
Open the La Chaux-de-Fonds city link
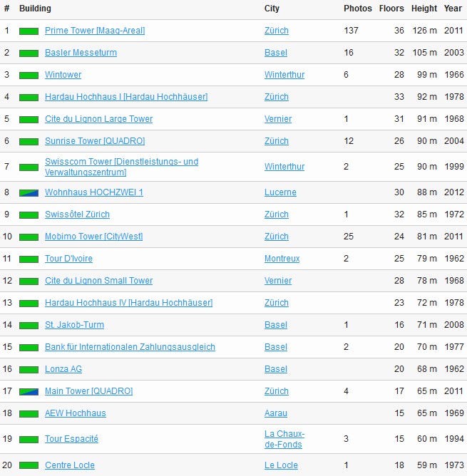[x=284, y=439]
